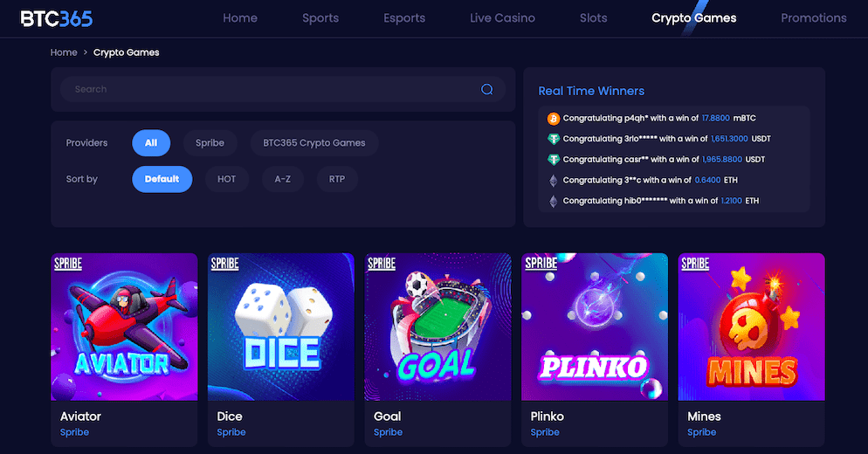Click the Tether icon beside 3rlo winner

[x=553, y=139]
